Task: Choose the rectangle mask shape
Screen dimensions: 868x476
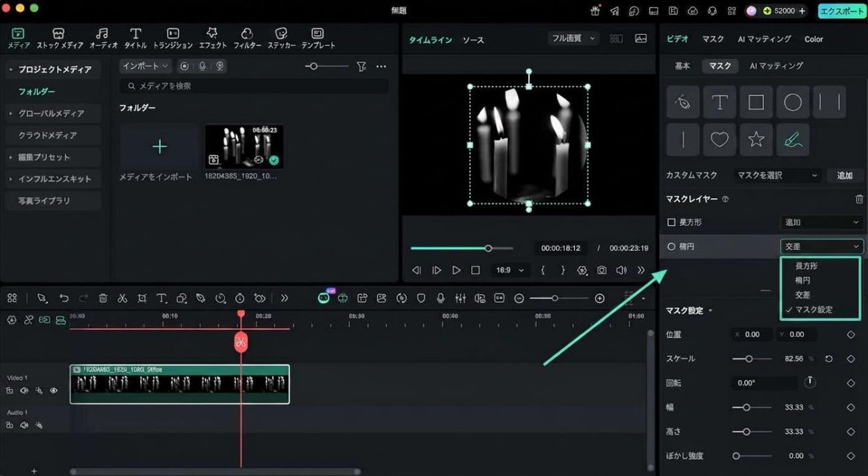Action: 756,102
